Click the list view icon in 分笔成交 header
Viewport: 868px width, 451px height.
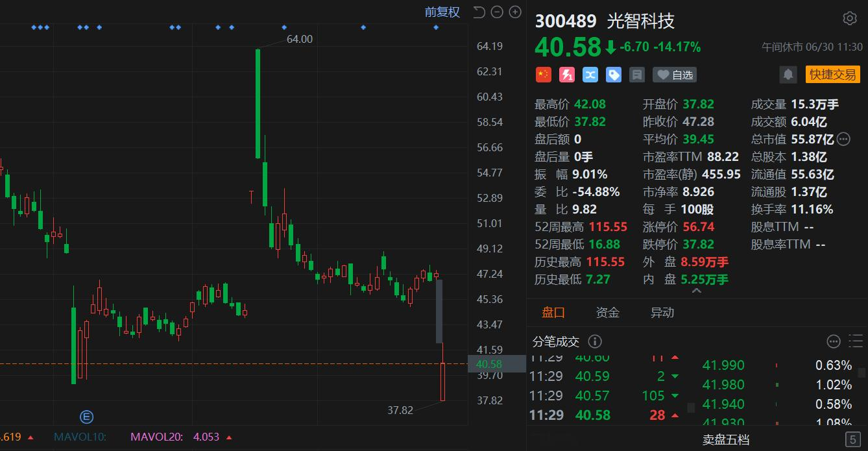pyautogui.click(x=857, y=341)
